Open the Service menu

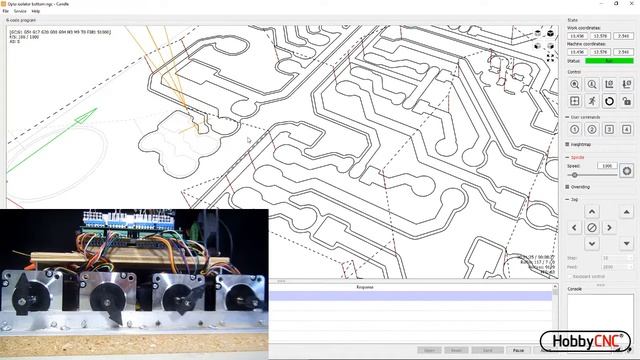[x=20, y=11]
